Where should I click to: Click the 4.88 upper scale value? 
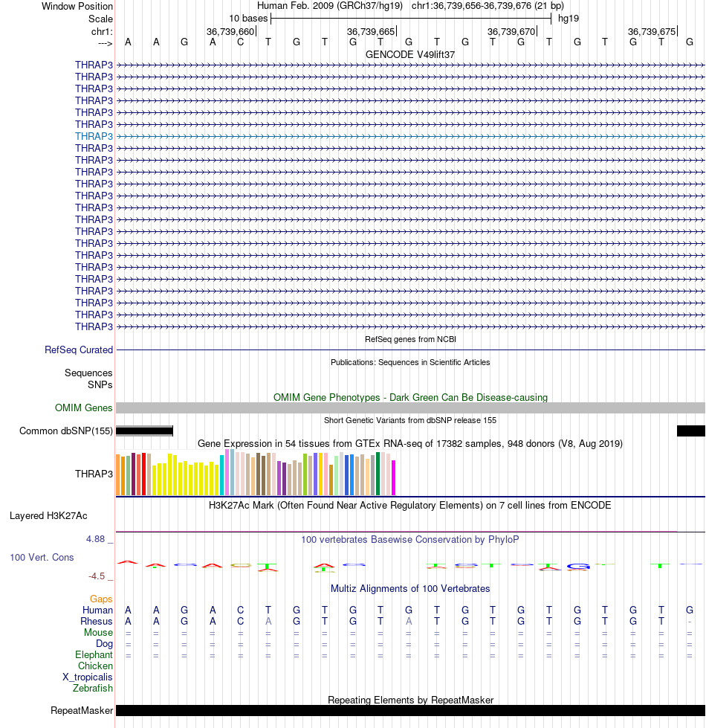(96, 539)
